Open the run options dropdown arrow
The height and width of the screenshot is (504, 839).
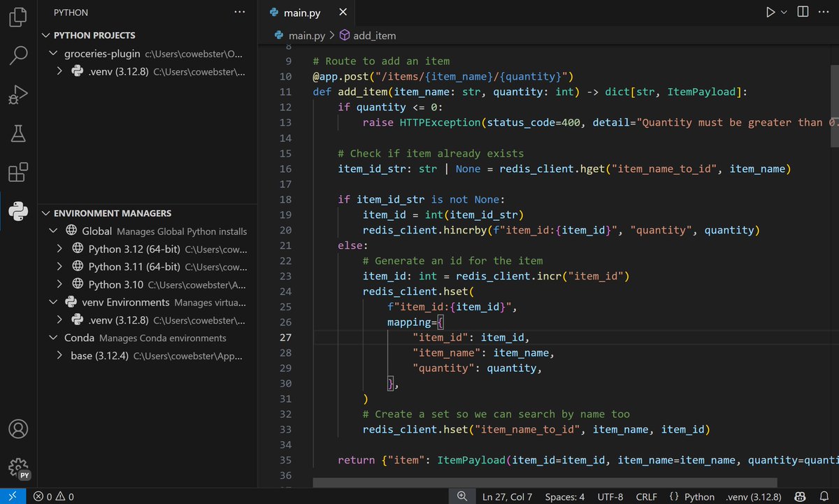[x=784, y=12]
